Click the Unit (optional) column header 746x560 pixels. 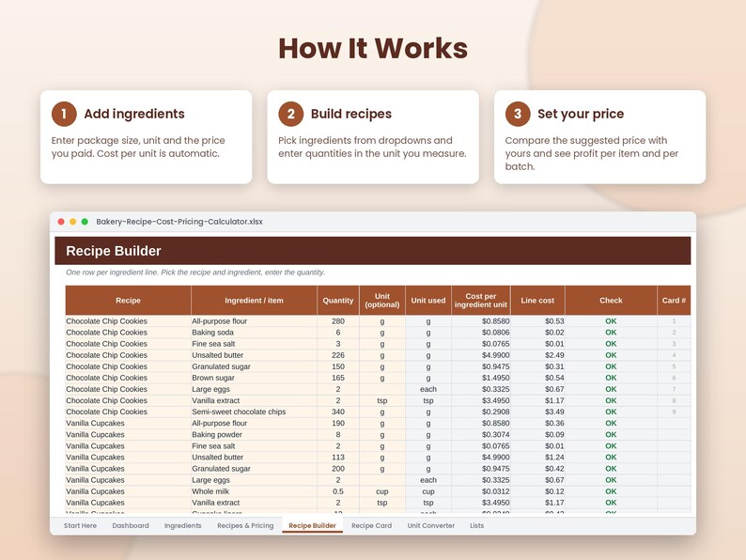point(382,301)
